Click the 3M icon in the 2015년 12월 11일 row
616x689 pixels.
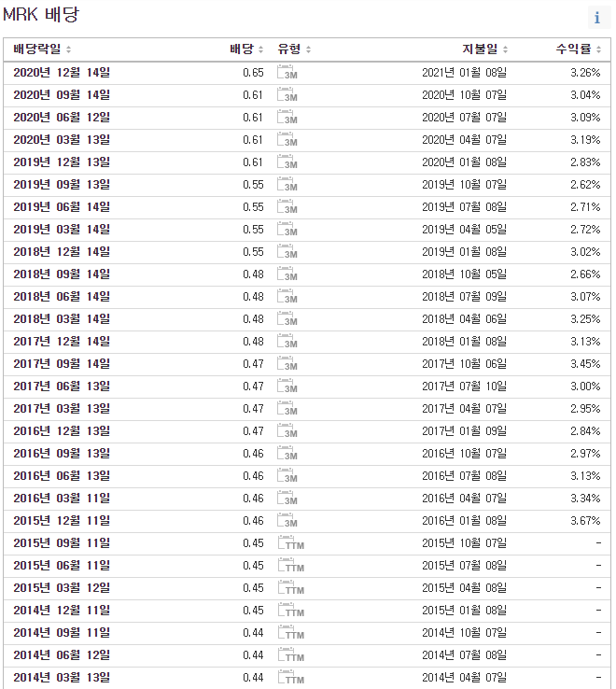click(287, 520)
